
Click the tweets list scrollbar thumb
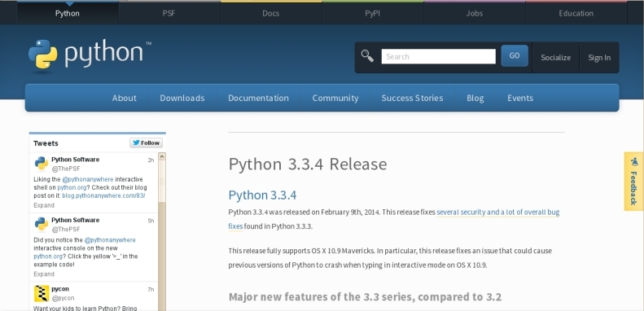(162, 181)
